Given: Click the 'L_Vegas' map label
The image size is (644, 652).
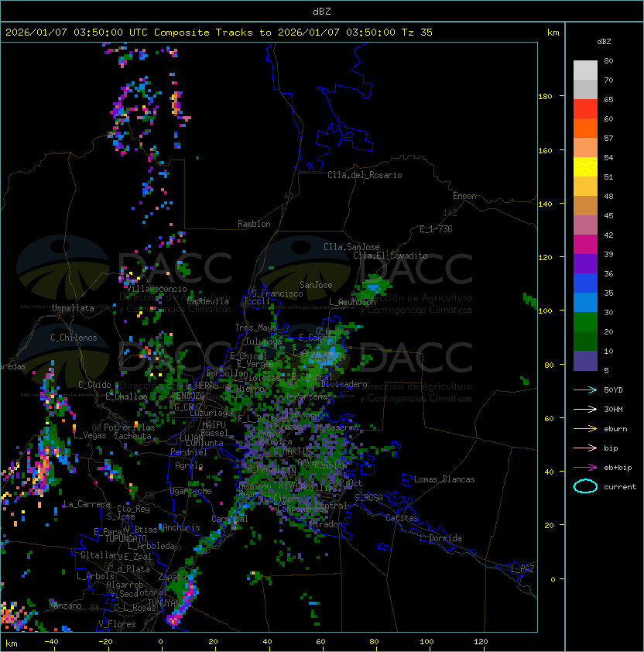Looking at the screenshot, I should [91, 435].
